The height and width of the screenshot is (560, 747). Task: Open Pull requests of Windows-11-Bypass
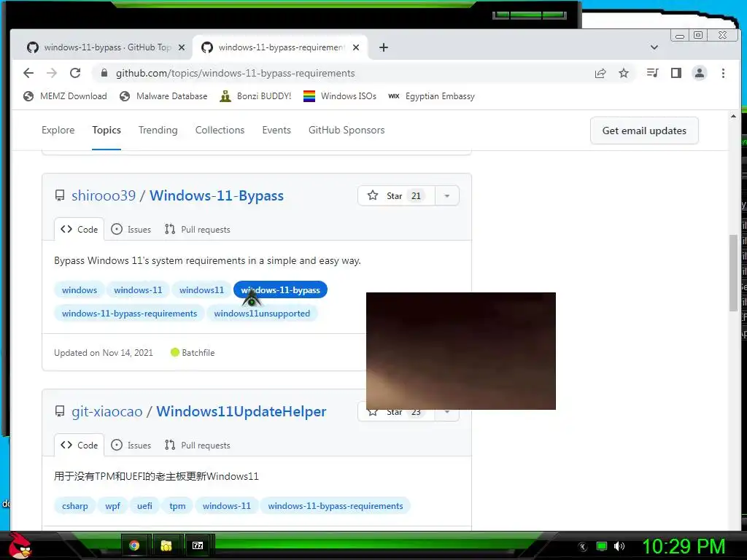(197, 230)
